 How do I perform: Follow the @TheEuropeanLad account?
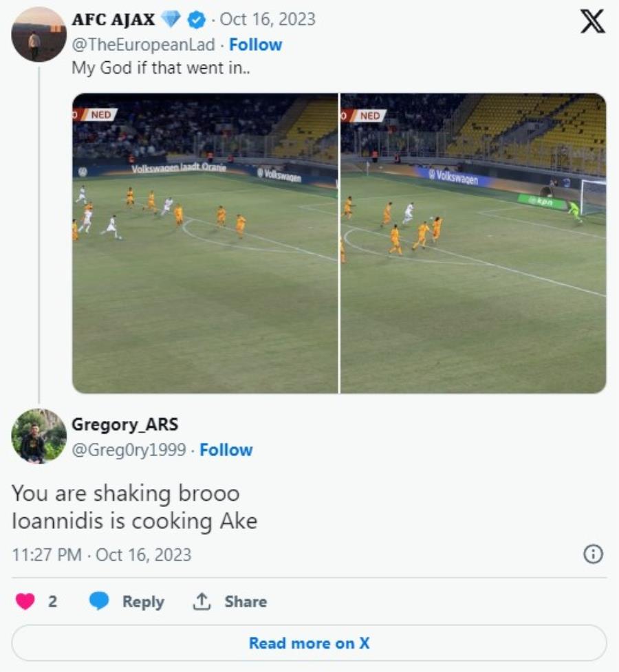255,45
